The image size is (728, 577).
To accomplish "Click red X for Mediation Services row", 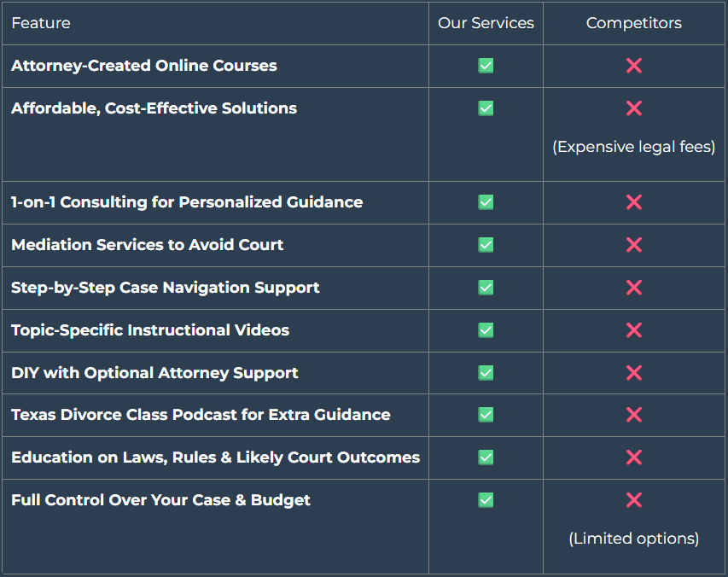I will click(633, 245).
